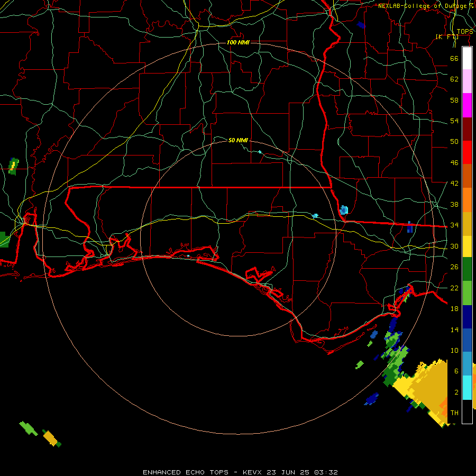
Task: Click the light pink legend swatch
Action: coord(467,81)
